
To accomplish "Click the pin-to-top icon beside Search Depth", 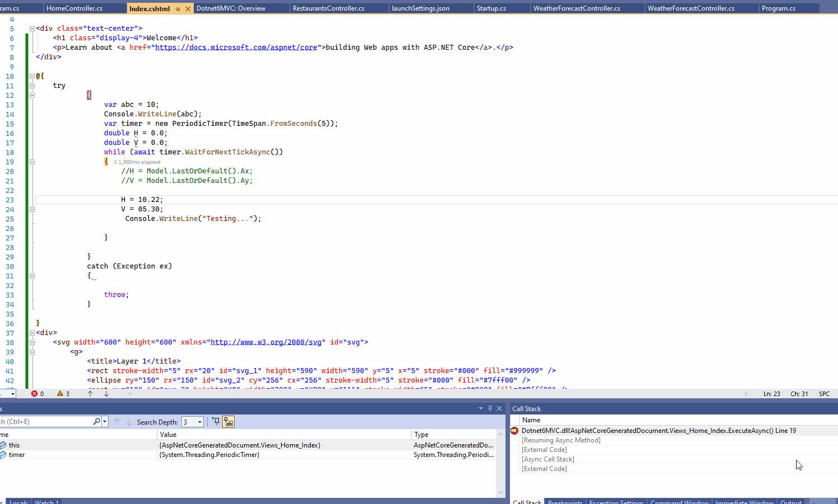I will 216,422.
